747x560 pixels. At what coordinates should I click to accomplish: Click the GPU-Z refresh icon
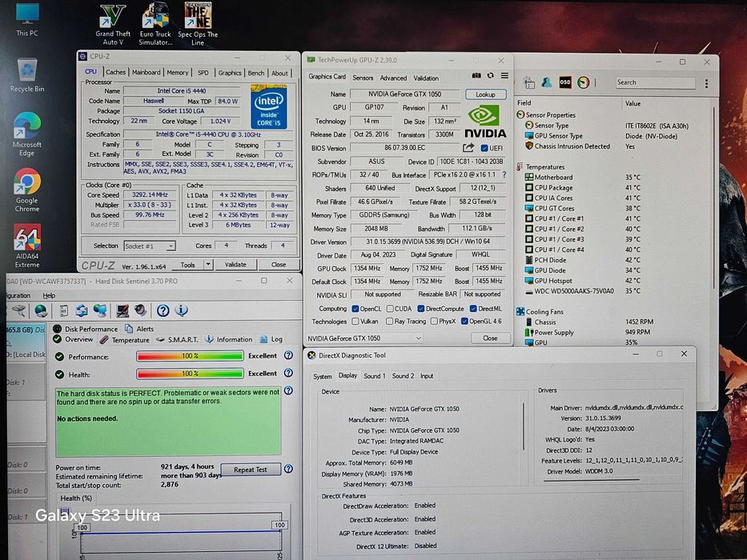(x=490, y=76)
